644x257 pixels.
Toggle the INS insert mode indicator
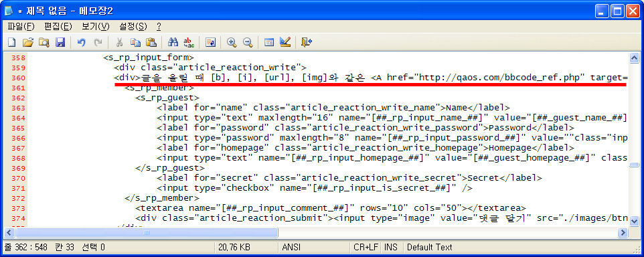pos(391,247)
